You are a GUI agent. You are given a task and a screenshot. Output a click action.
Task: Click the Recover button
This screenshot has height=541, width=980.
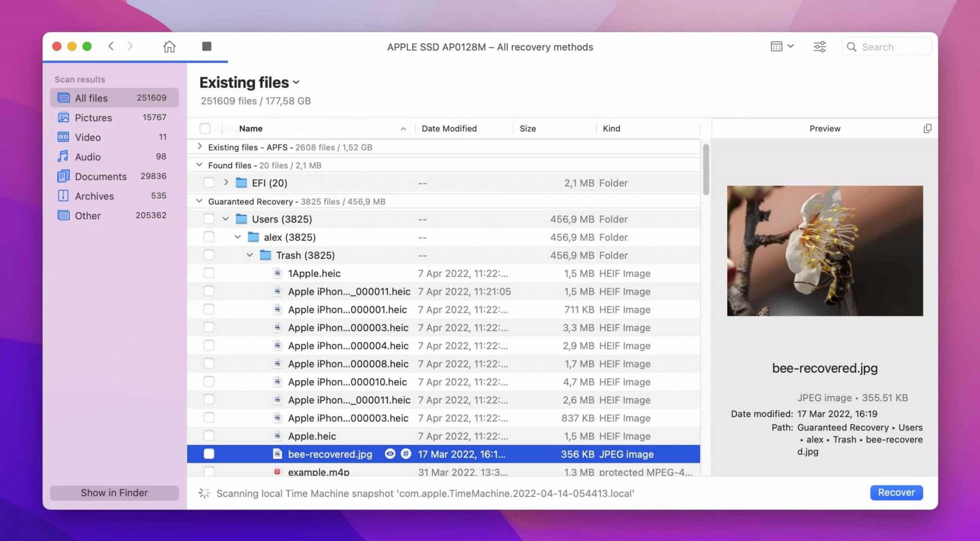[896, 492]
